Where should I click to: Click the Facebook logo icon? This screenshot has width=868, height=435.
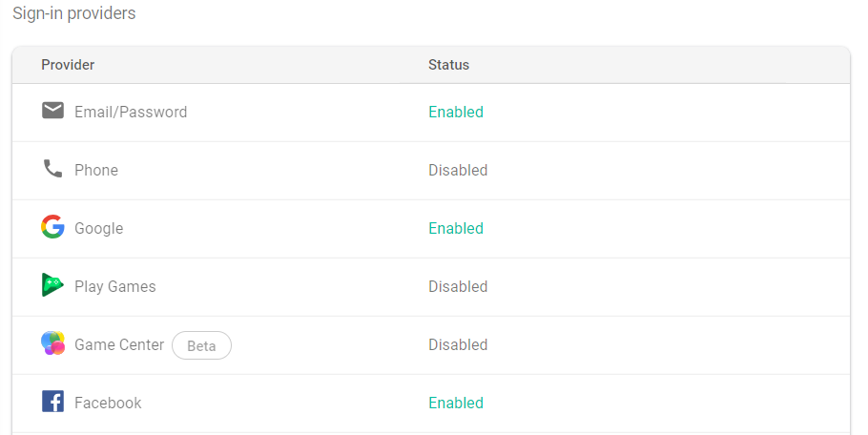[x=52, y=402]
